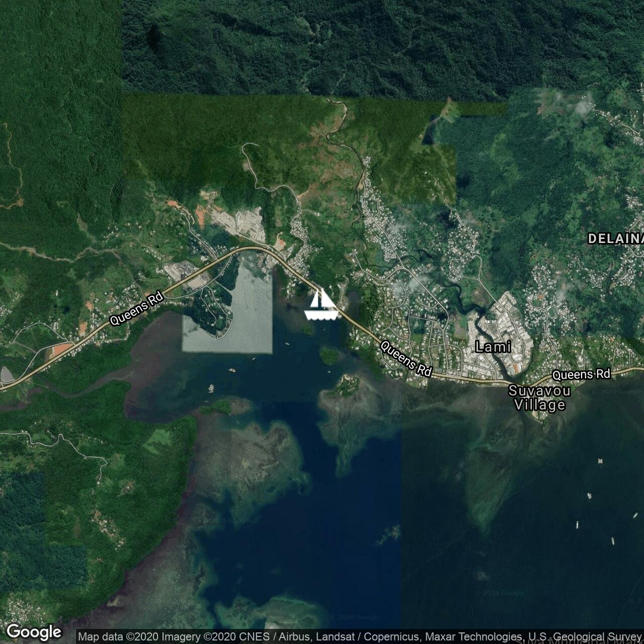Click the U.S. Geological Survey attribution text
The image size is (644, 644).
584,637
